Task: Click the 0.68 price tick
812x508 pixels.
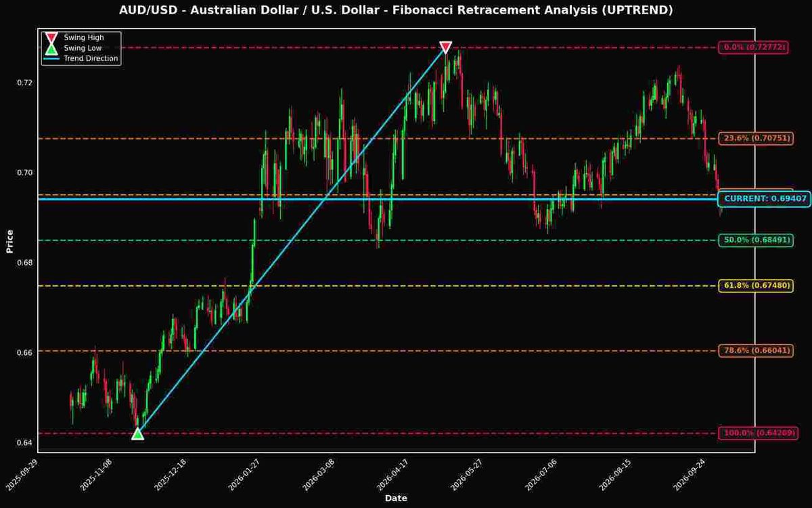Action: click(x=24, y=263)
